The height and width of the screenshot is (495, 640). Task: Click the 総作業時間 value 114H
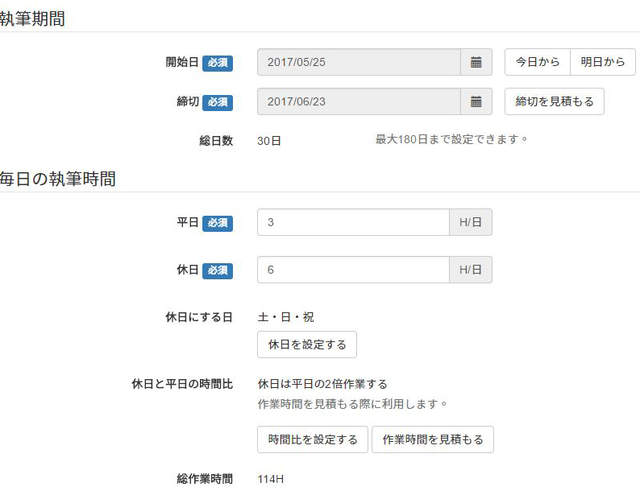[x=271, y=479]
